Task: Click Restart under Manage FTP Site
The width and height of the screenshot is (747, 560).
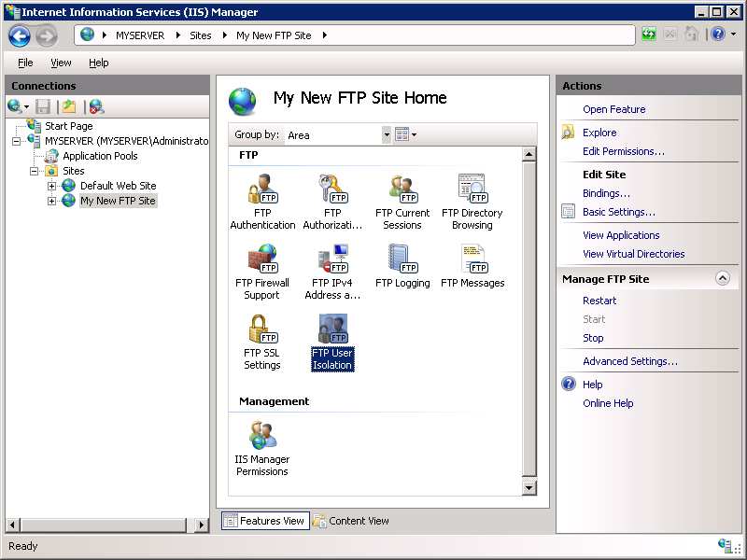Action: [x=599, y=301]
